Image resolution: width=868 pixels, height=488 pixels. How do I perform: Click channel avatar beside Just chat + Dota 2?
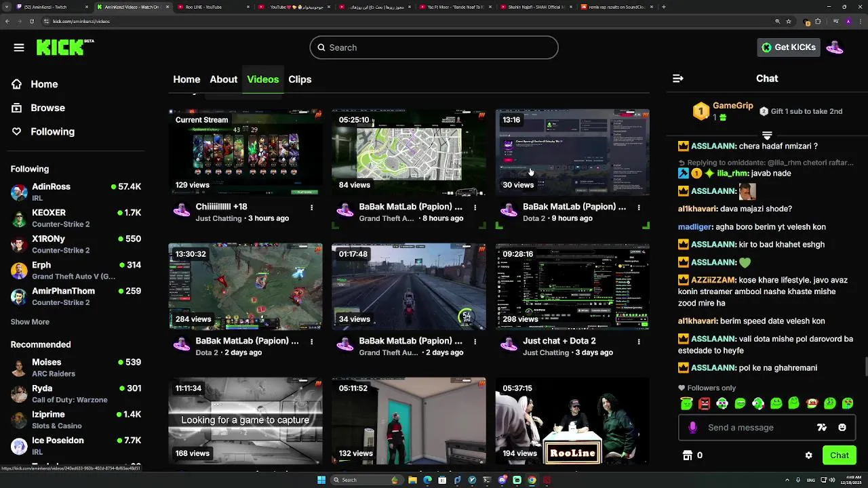tap(509, 345)
